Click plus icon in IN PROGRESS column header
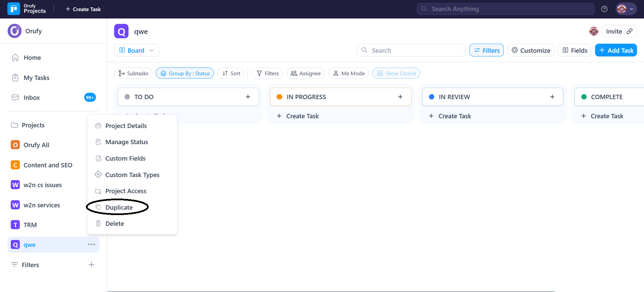The image size is (644, 292). (400, 97)
